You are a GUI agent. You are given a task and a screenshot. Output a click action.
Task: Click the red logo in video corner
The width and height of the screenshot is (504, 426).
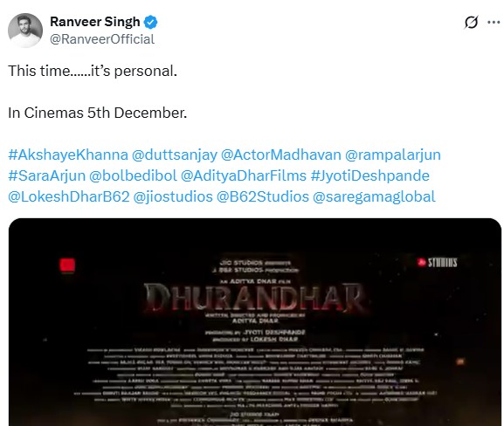(x=67, y=265)
